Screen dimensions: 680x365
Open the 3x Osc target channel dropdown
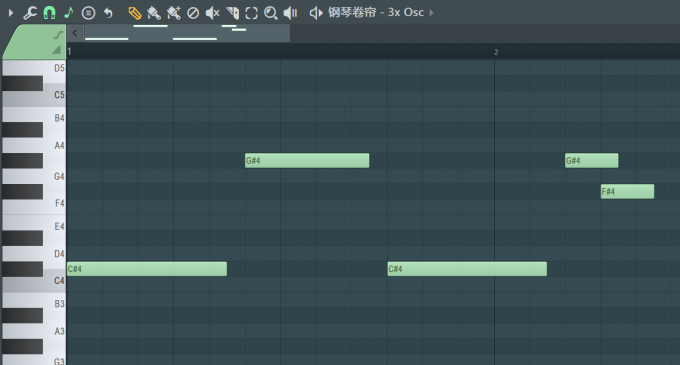(x=376, y=13)
